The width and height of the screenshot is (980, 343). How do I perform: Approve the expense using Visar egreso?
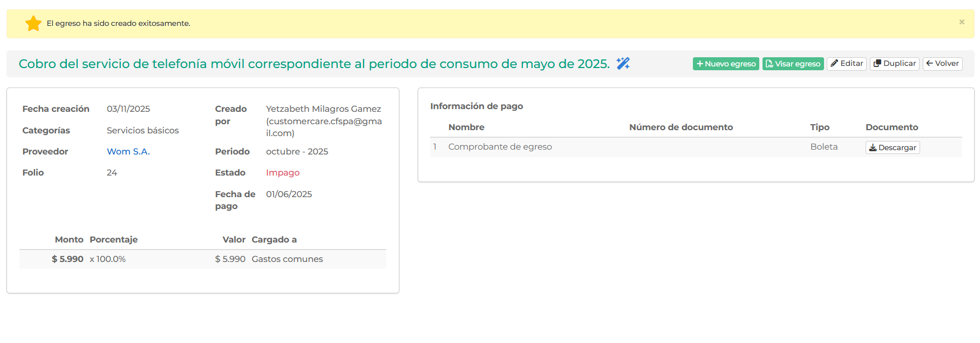[x=793, y=64]
